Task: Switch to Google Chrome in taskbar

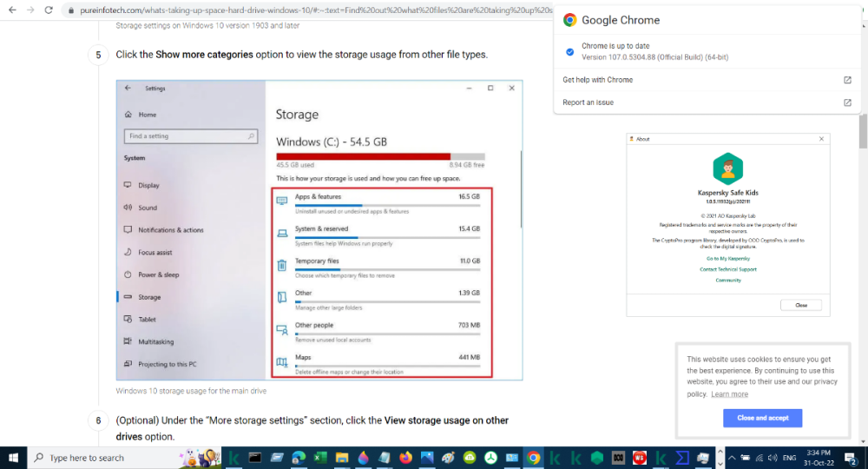Action: 534,458
